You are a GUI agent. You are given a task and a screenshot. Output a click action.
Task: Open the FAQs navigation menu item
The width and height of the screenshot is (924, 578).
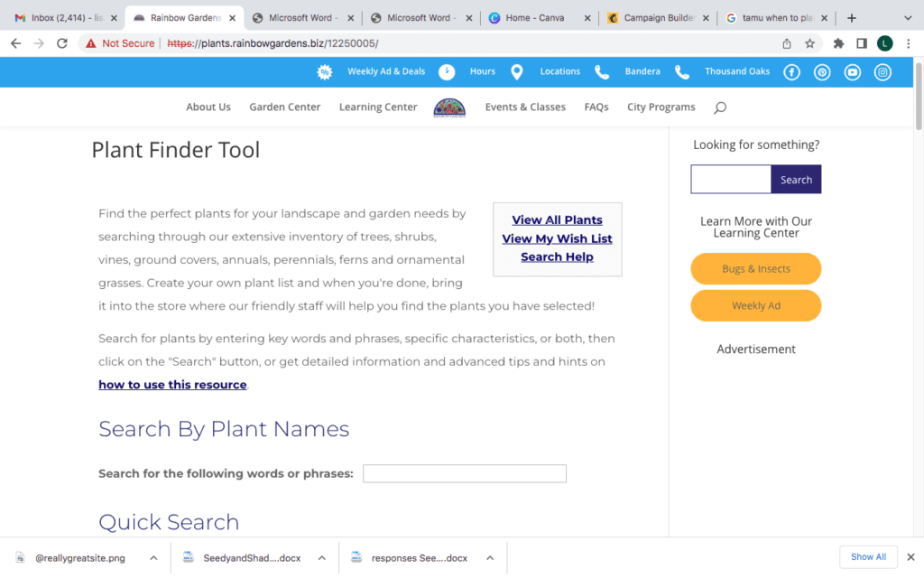pos(596,107)
